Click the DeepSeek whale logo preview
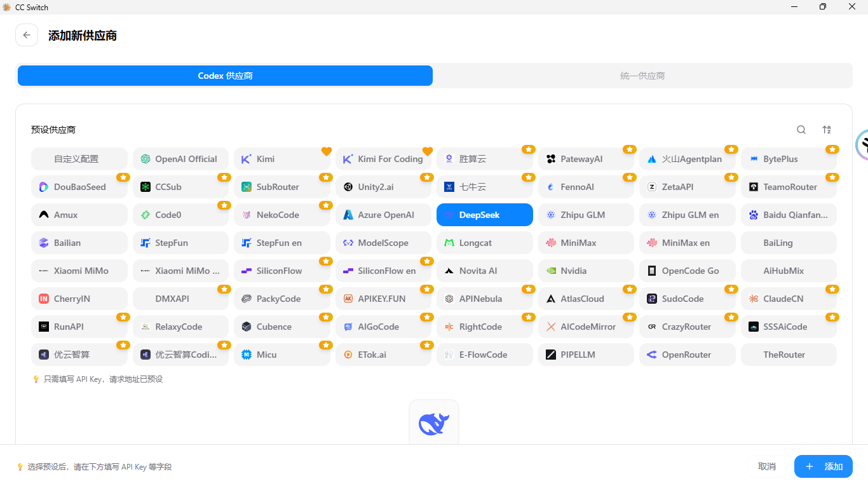Screen dimensions: 868x488 434,423
